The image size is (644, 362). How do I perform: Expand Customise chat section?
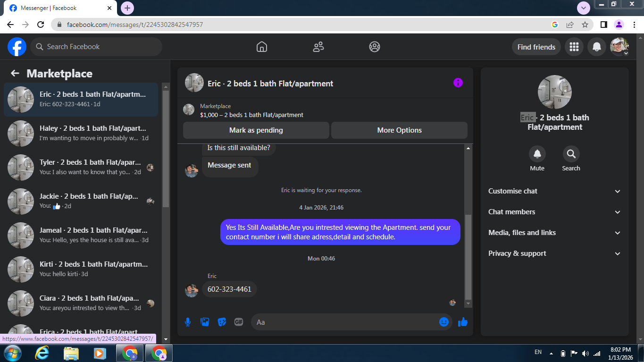(555, 191)
